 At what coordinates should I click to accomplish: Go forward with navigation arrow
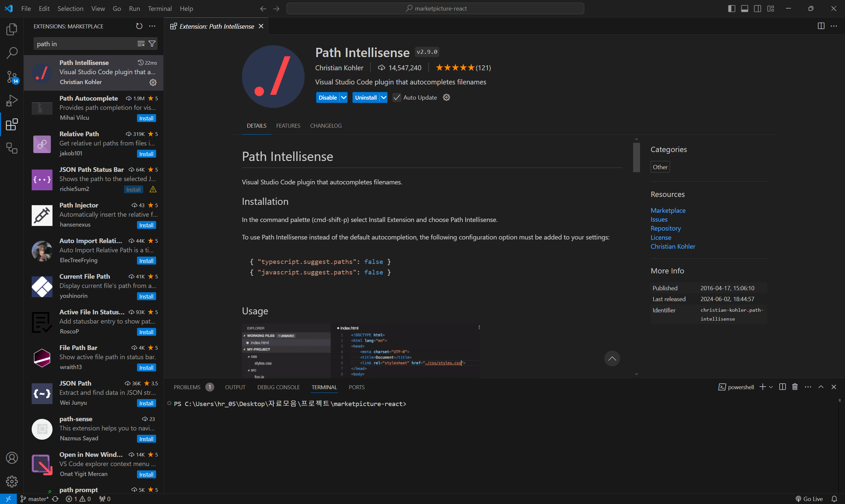click(x=276, y=9)
